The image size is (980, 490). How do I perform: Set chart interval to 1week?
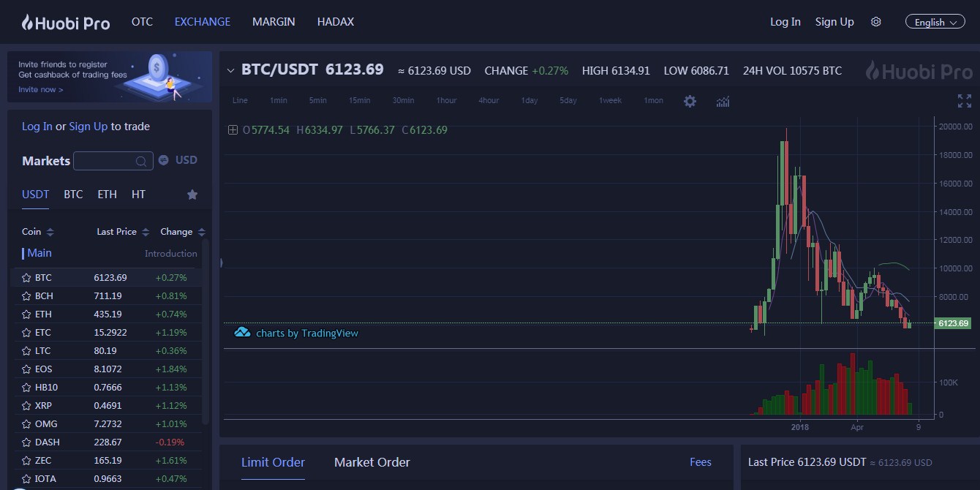tap(611, 101)
